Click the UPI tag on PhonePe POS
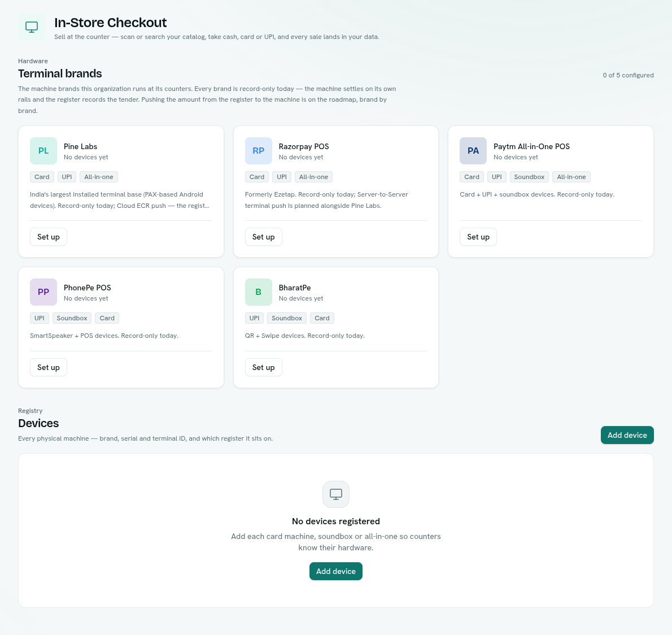The image size is (672, 635). tap(40, 318)
